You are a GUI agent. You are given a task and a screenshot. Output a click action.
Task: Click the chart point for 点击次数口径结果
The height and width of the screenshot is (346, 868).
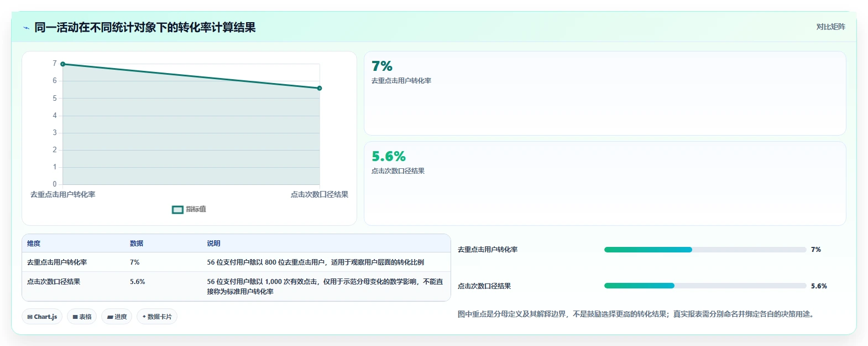coord(320,88)
